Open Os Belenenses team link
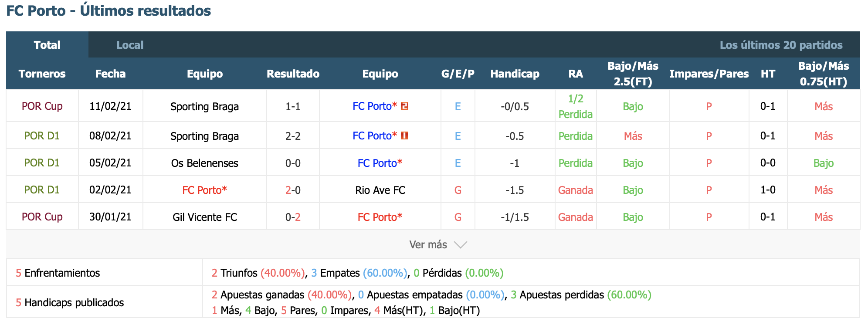The height and width of the screenshot is (325, 868). 204,163
